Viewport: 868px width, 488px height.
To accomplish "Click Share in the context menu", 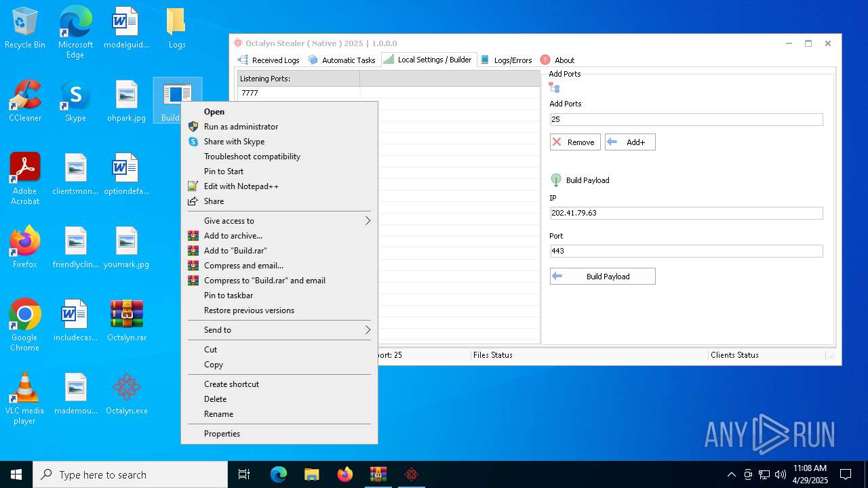I will [x=279, y=201].
